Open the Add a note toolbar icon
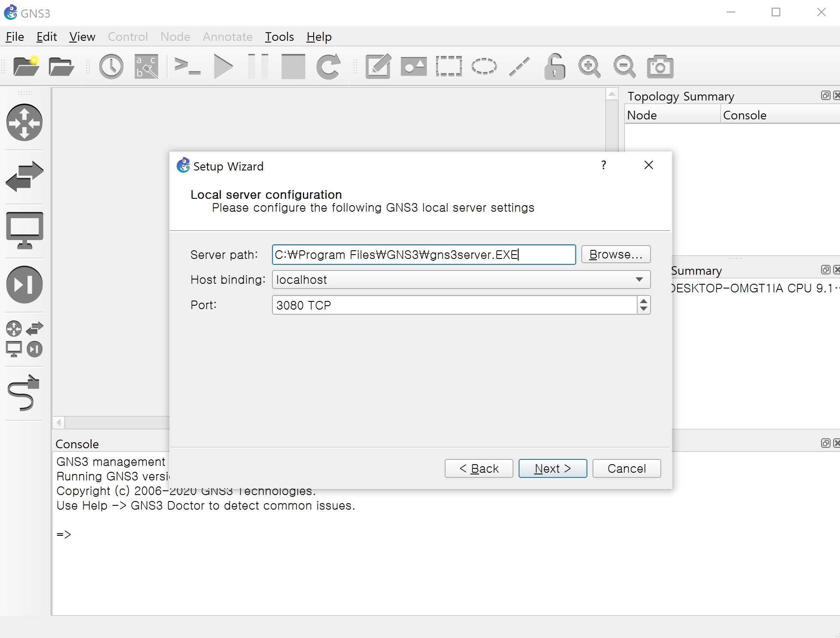Viewport: 840px width, 638px height. [378, 67]
